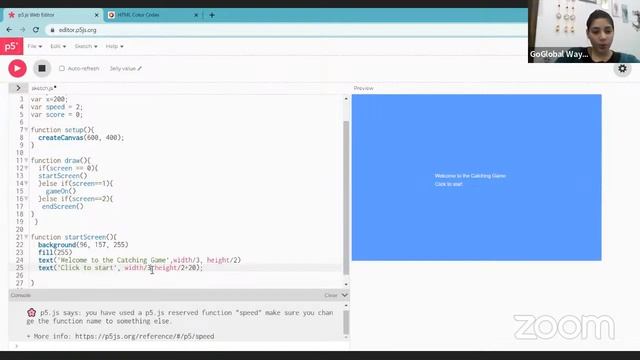Close the p5.js Web Editor tab
Viewport: 640px width, 360px height.
pyautogui.click(x=96, y=15)
